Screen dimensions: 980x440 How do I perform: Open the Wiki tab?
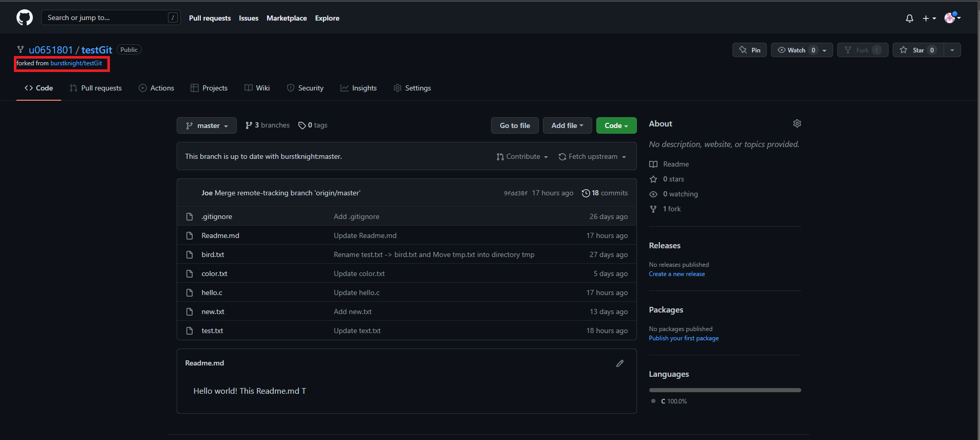pos(257,88)
